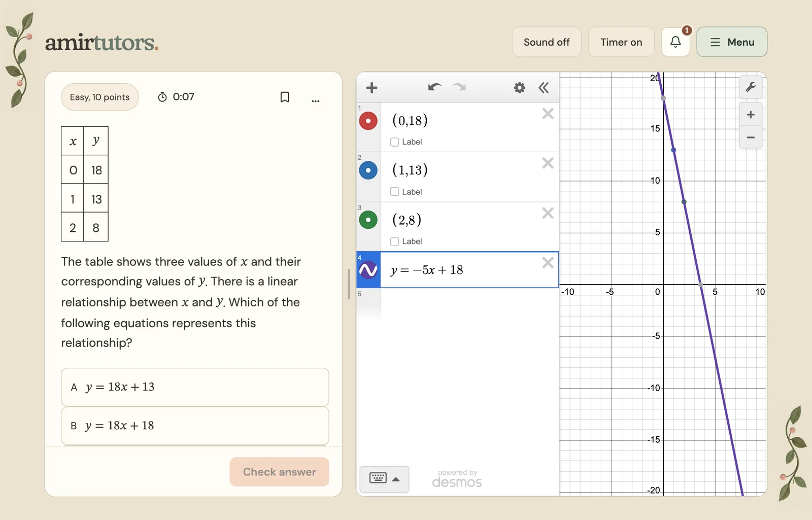Zoom in on the graph
The image size is (812, 520).
coord(751,115)
